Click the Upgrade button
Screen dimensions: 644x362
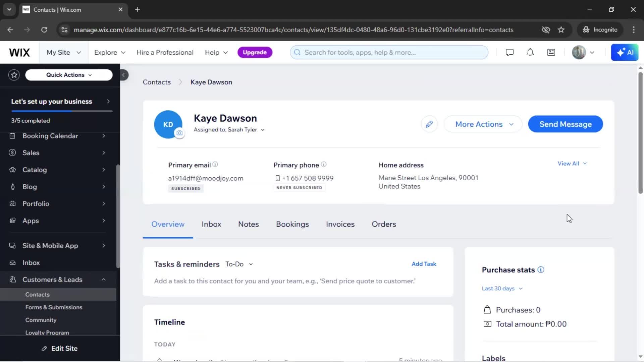(255, 53)
